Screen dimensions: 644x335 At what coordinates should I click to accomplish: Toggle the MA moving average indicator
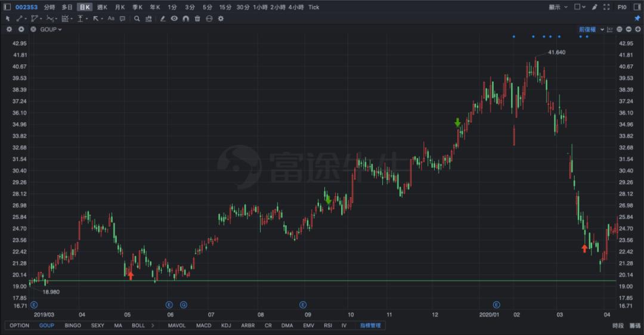pos(118,325)
